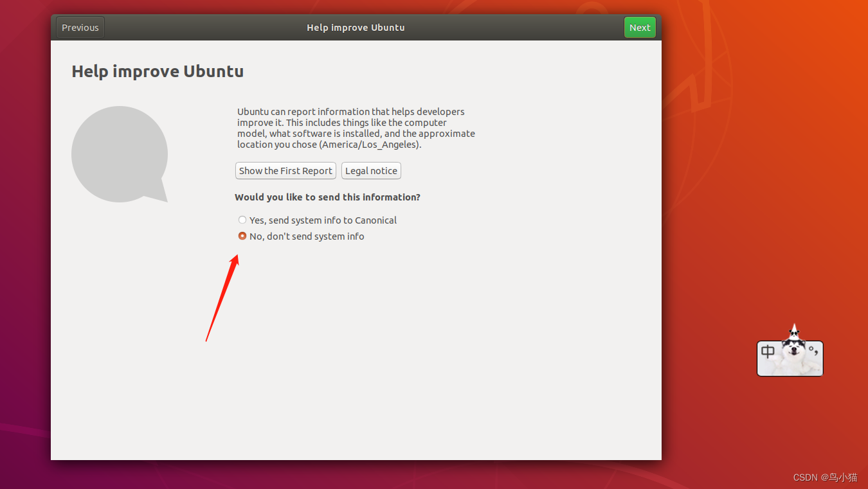The width and height of the screenshot is (868, 489).
Task: Click the paragraph mentioning America/Los_Angeles
Action: coord(356,128)
